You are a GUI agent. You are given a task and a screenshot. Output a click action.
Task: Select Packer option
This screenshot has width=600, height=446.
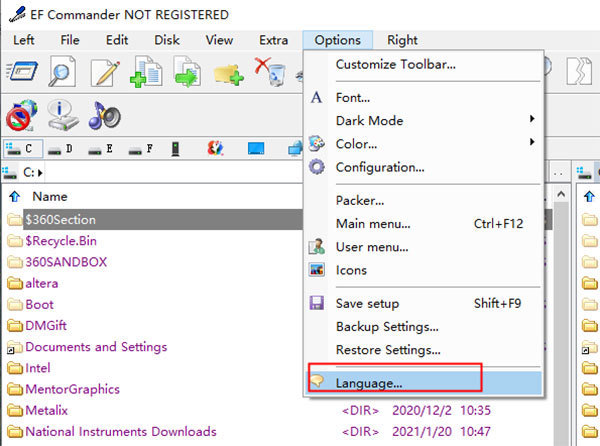(424, 201)
